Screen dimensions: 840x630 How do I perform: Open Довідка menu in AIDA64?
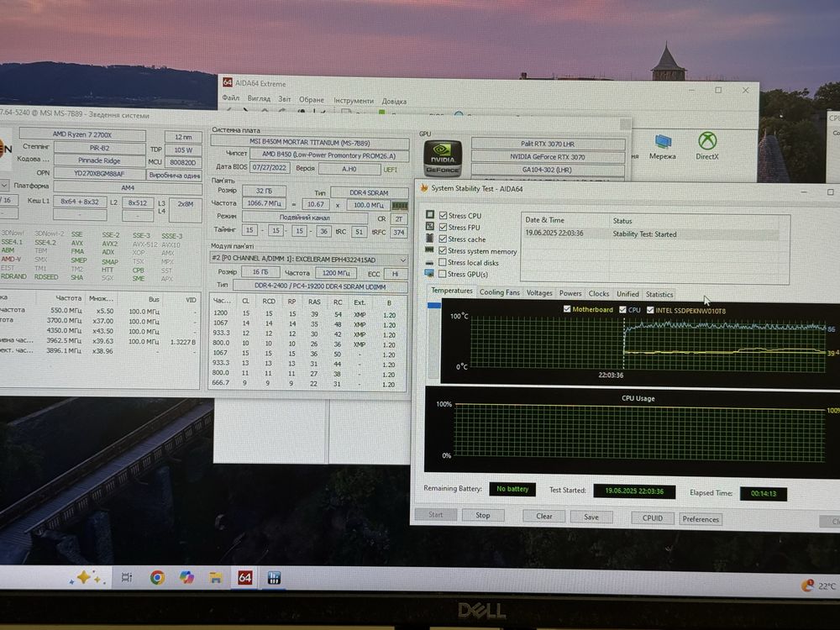tap(394, 102)
